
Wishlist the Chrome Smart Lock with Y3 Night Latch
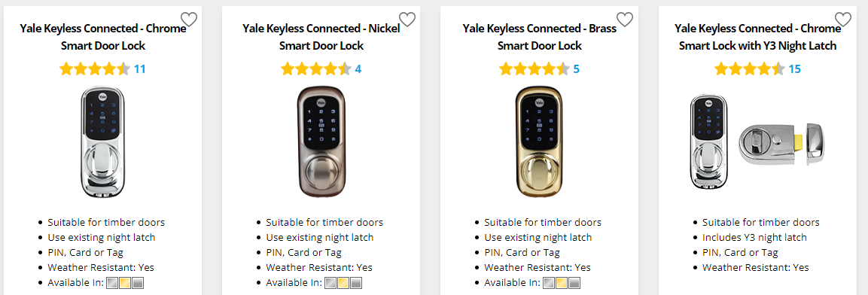pos(843,20)
